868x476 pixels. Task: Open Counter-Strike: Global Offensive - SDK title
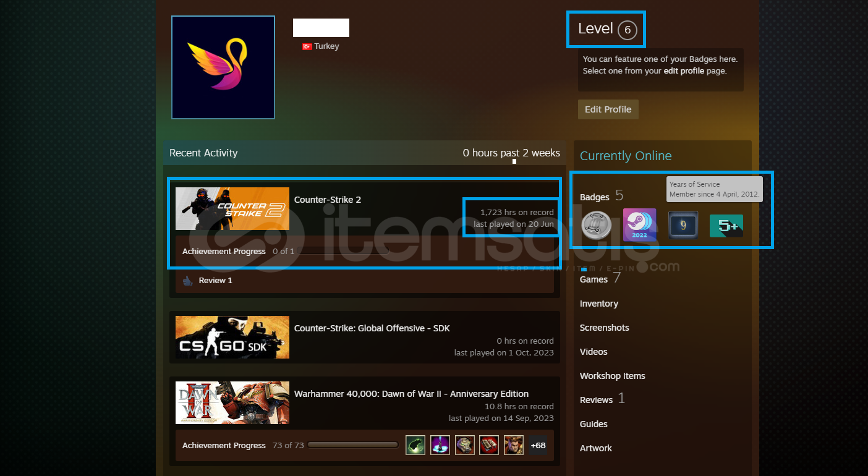tap(372, 328)
